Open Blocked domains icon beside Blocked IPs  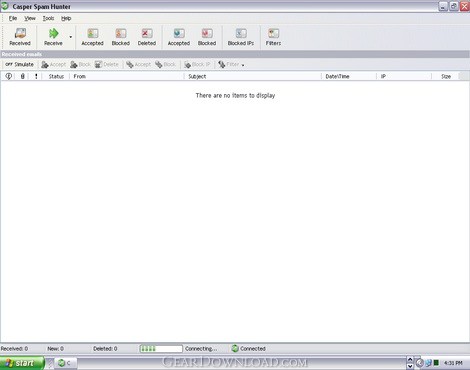tap(207, 37)
